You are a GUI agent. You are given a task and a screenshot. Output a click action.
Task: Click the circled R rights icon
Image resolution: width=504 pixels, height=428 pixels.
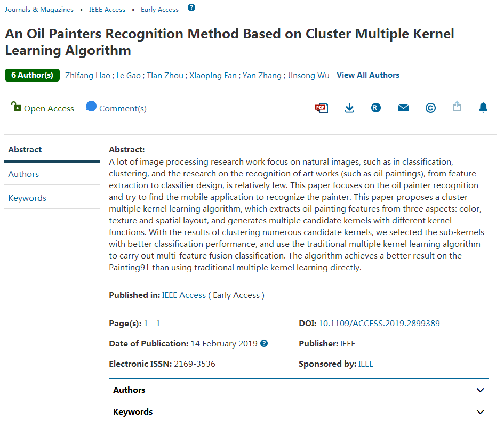pos(376,108)
